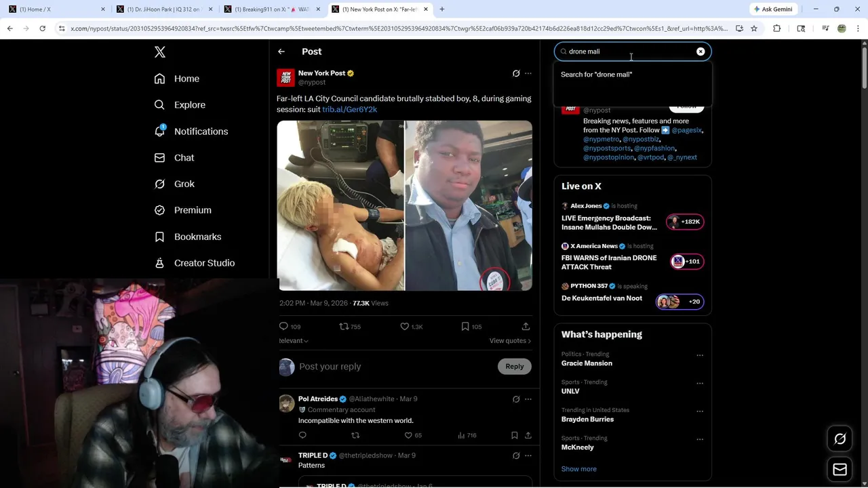Open Explore in sidebar
This screenshot has height=488, width=868.
[x=180, y=105]
